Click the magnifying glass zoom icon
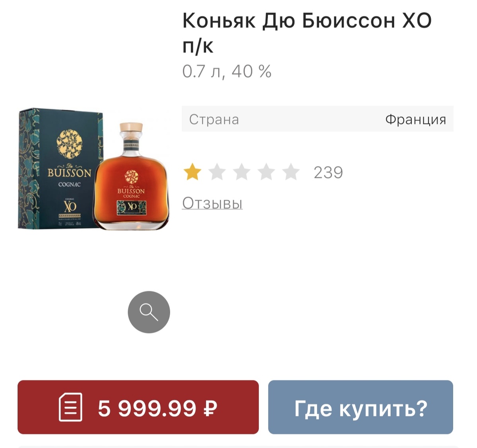 coord(149,312)
